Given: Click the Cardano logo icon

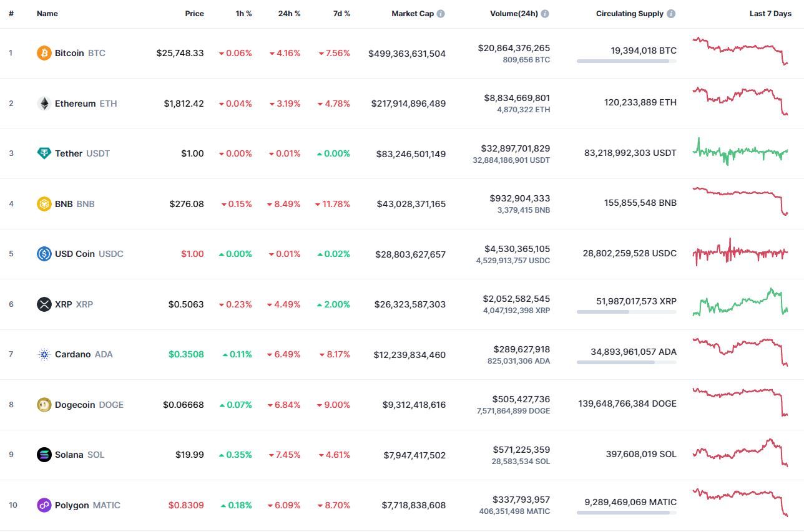Looking at the screenshot, I should click(x=44, y=354).
